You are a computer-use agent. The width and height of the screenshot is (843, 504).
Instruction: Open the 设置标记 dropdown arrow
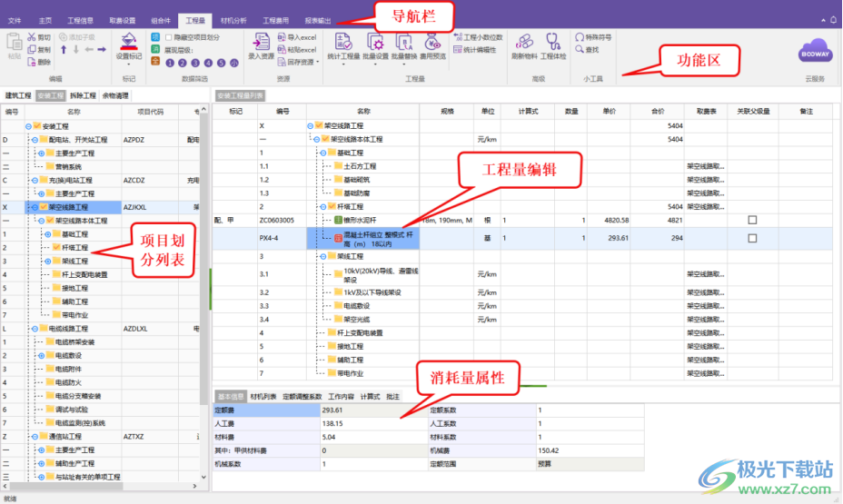pos(128,64)
